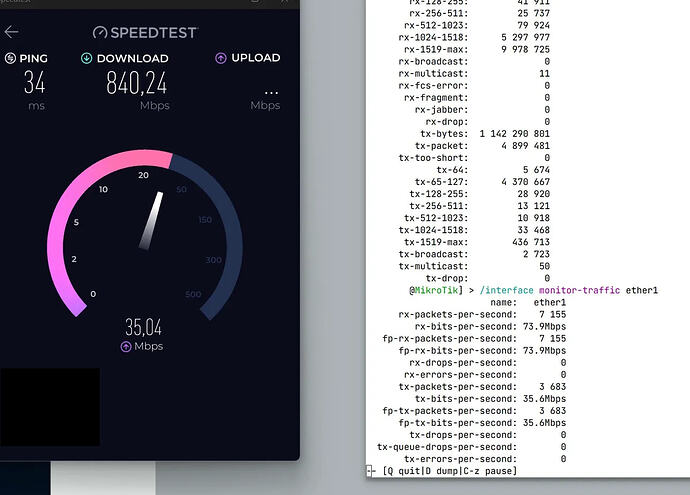Click the 840,24 download result

pyautogui.click(x=136, y=83)
